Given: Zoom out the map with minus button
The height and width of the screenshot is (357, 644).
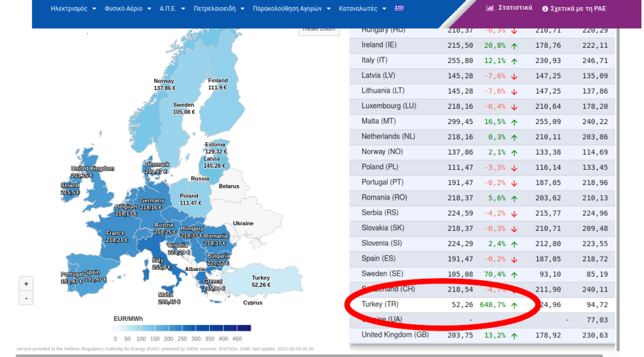Looking at the screenshot, I should (26, 298).
